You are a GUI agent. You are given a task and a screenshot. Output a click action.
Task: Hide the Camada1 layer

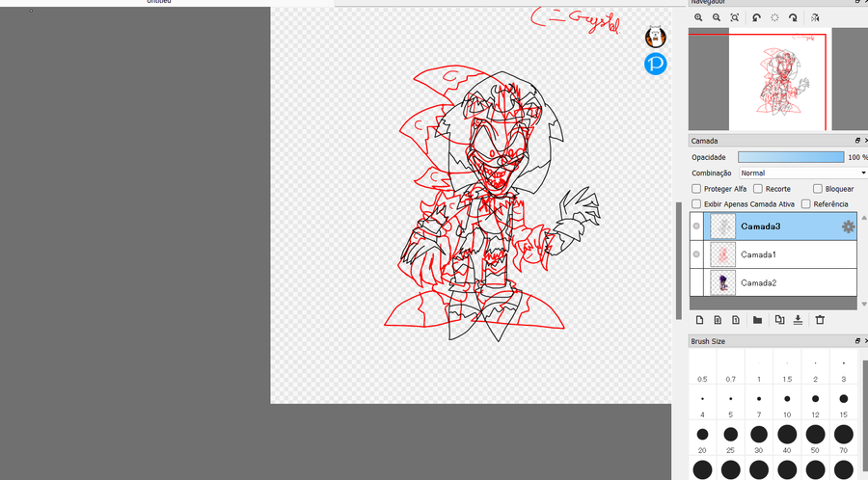[696, 254]
